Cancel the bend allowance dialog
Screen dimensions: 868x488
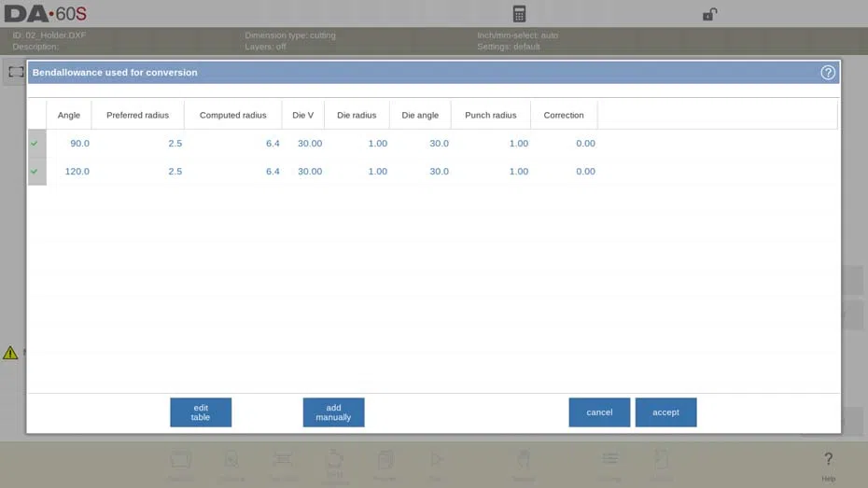pos(599,412)
